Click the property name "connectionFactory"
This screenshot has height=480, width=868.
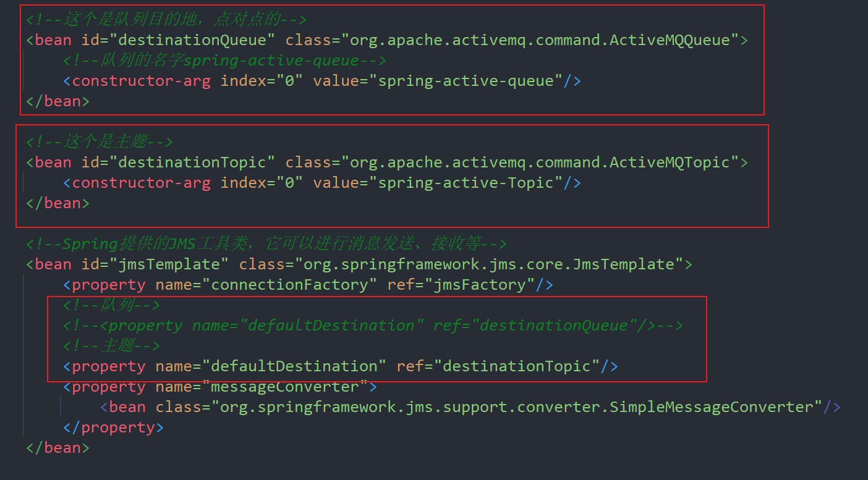pyautogui.click(x=289, y=285)
